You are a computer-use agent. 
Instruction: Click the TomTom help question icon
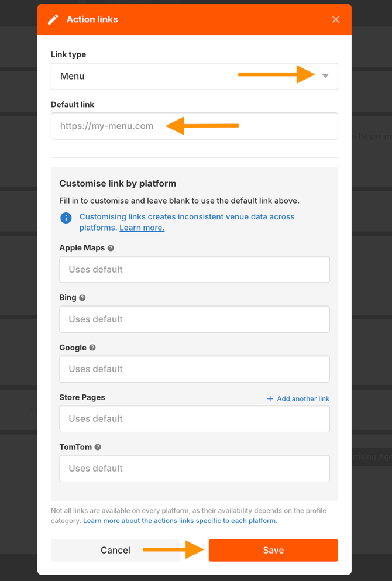(x=98, y=447)
